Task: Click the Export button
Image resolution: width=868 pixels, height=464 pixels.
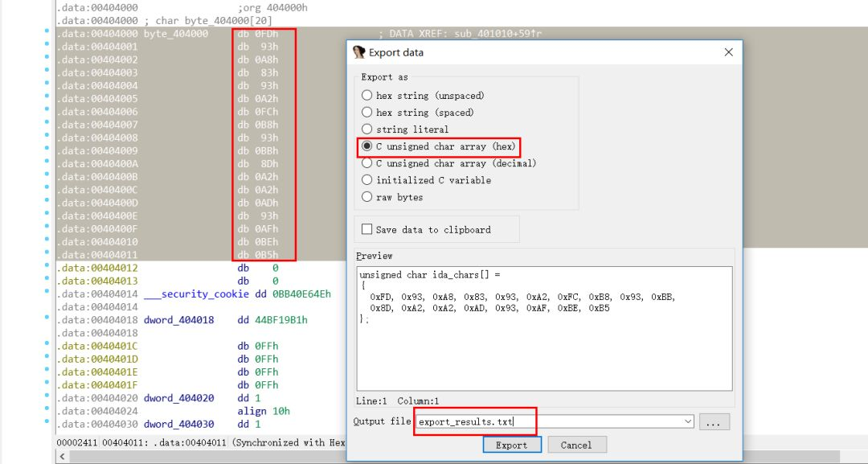Action: [511, 446]
